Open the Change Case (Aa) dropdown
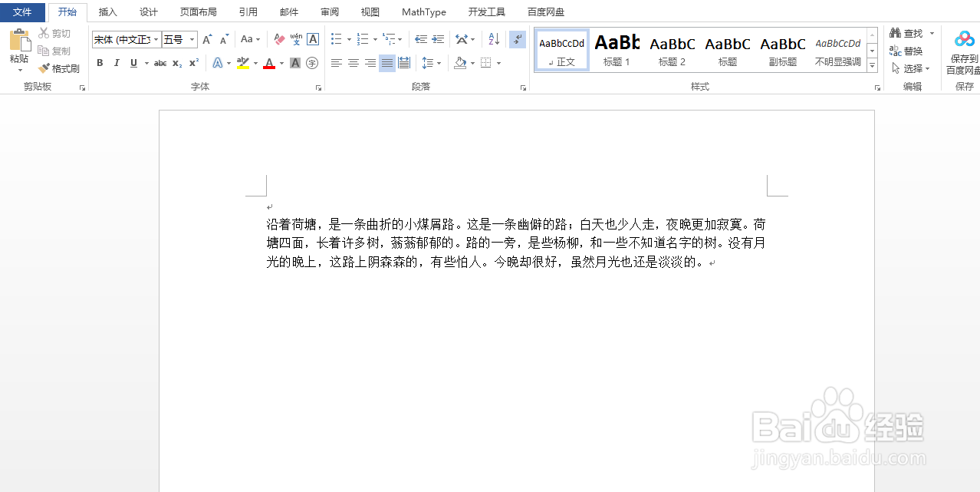Image resolution: width=980 pixels, height=492 pixels. 250,39
